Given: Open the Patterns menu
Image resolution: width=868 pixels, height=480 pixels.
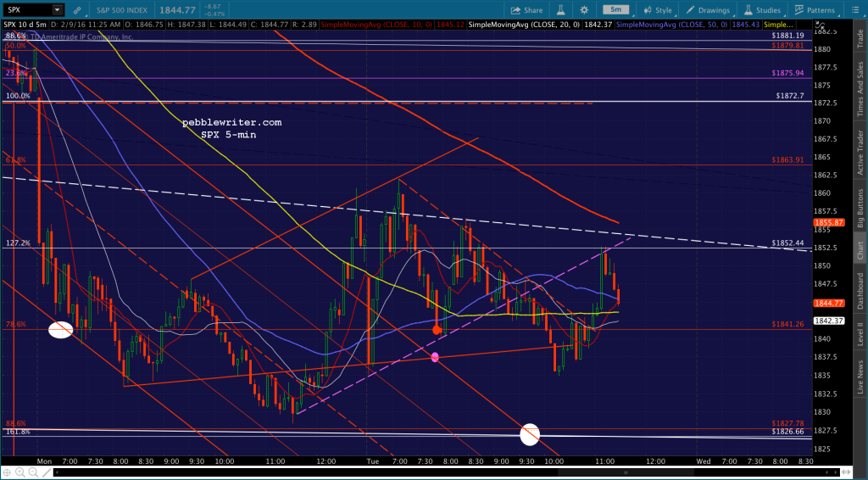Looking at the screenshot, I should 815,10.
